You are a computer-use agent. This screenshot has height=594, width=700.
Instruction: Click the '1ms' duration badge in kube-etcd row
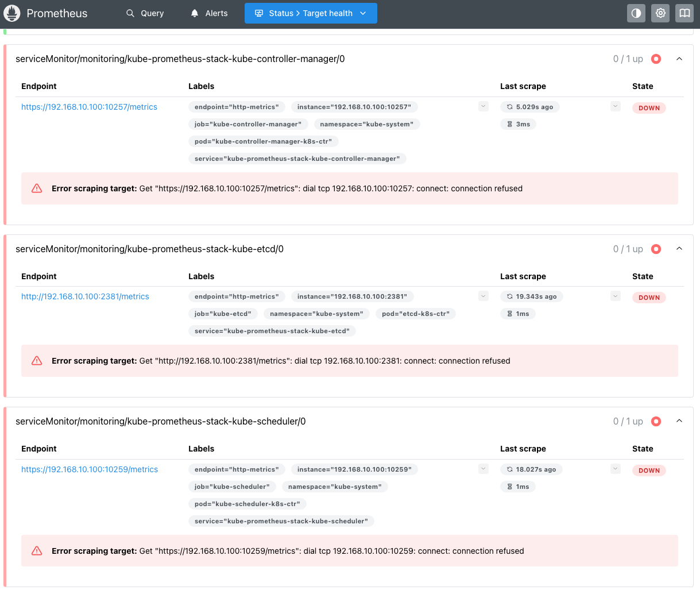(518, 314)
